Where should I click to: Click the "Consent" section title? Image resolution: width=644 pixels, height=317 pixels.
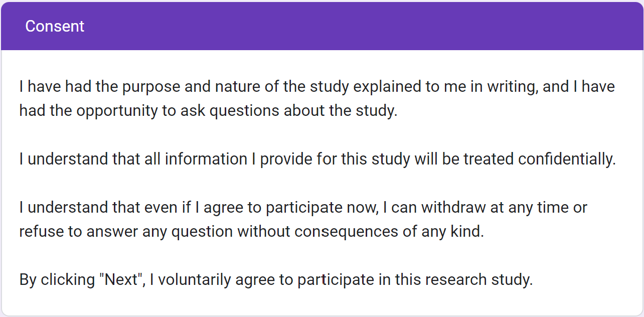pos(55,26)
